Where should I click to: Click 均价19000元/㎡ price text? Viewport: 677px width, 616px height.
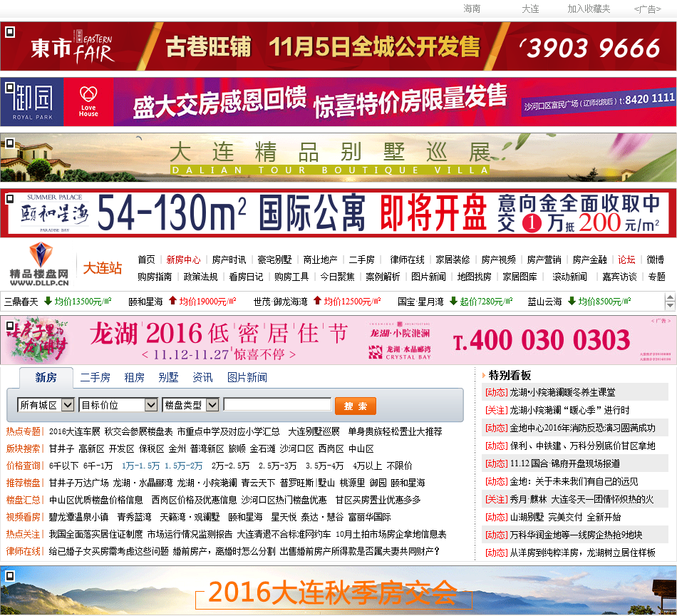(x=207, y=301)
